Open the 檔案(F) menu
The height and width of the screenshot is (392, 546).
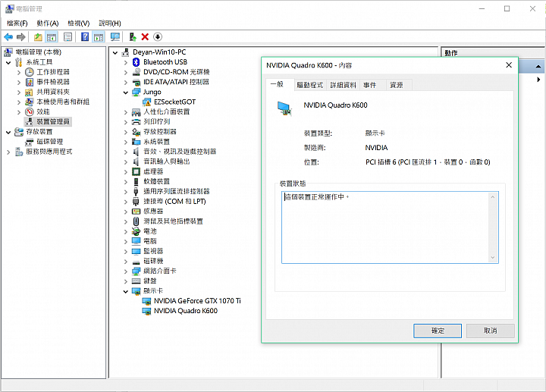pyautogui.click(x=17, y=24)
